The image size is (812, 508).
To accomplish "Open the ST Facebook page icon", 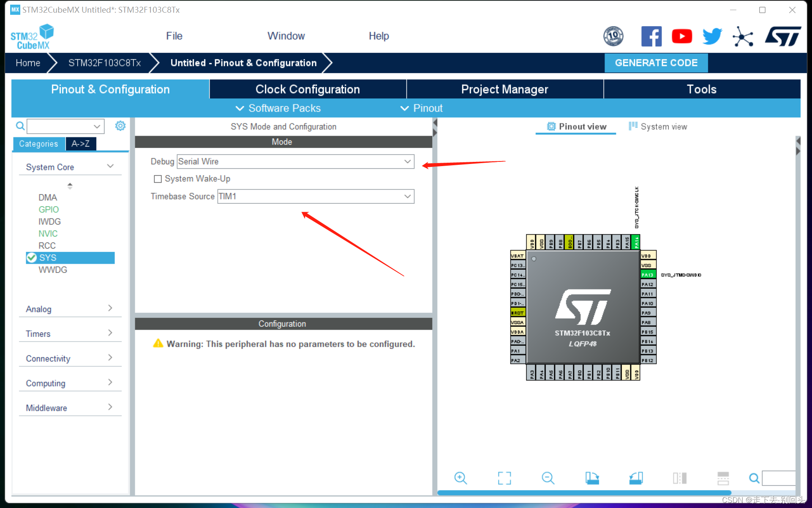I will pyautogui.click(x=651, y=37).
